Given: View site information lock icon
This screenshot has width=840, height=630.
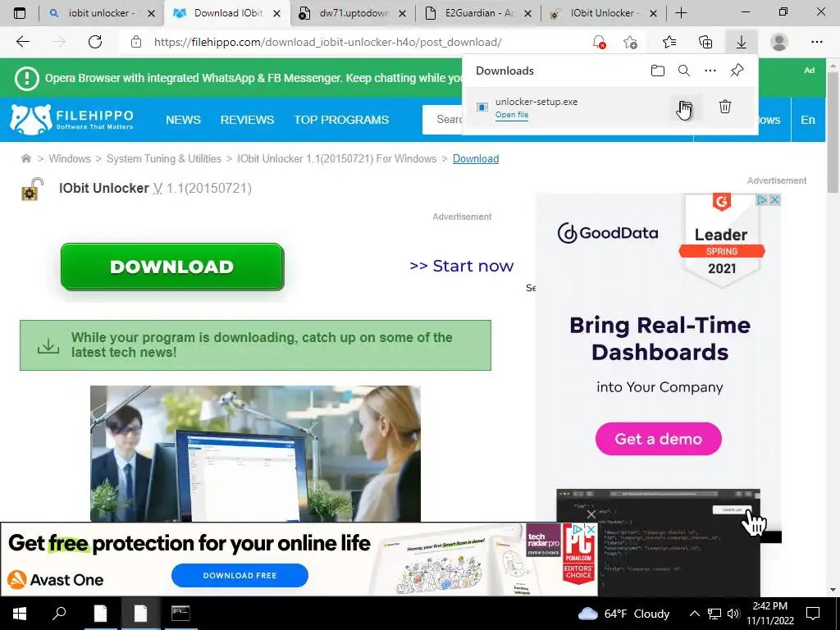Looking at the screenshot, I should point(136,42).
